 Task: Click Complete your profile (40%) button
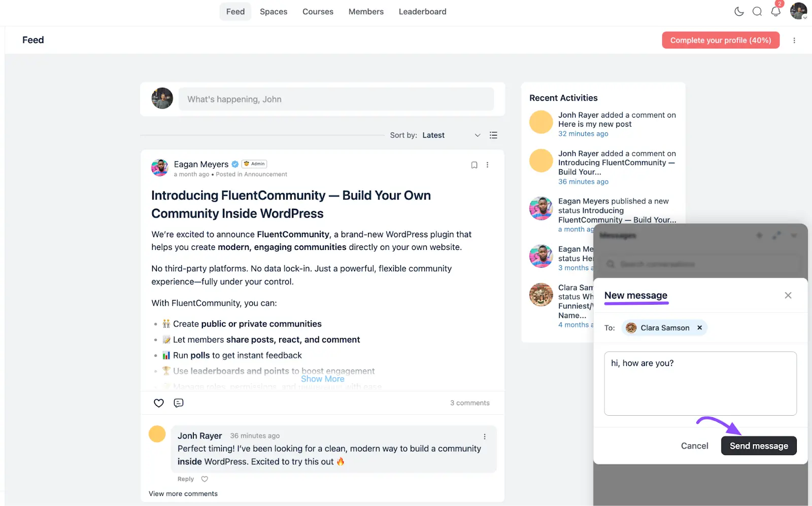[x=720, y=41]
